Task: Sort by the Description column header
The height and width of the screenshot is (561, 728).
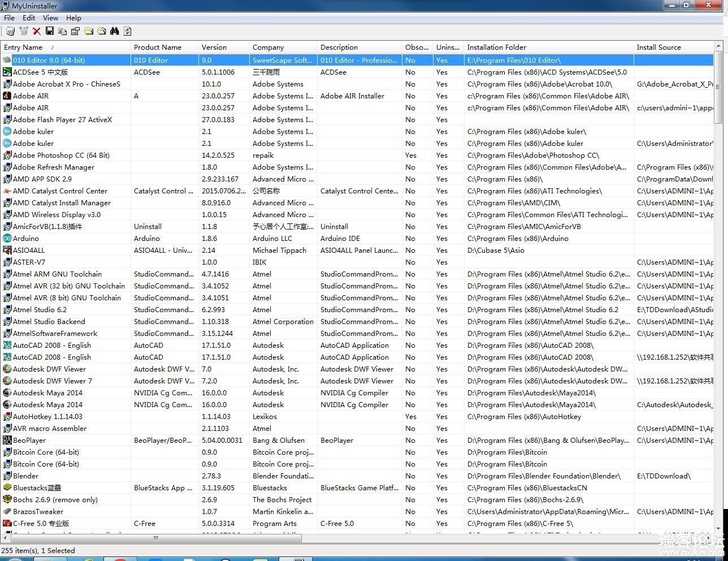Action: (359, 48)
